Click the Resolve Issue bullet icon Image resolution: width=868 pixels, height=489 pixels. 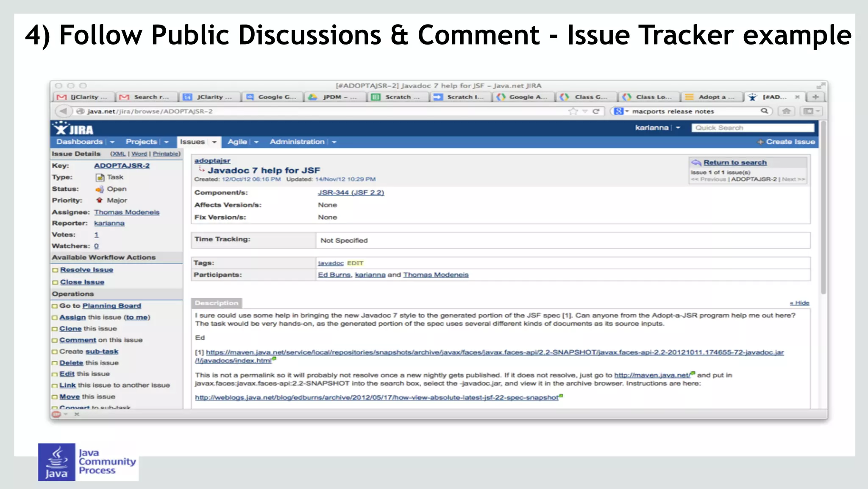pyautogui.click(x=55, y=270)
